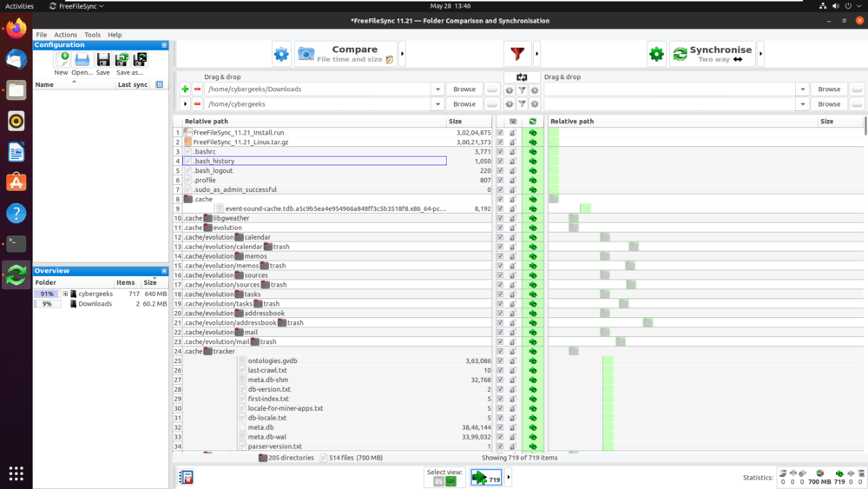Browse for second right folder
The height and width of the screenshot is (489, 868).
coord(829,104)
